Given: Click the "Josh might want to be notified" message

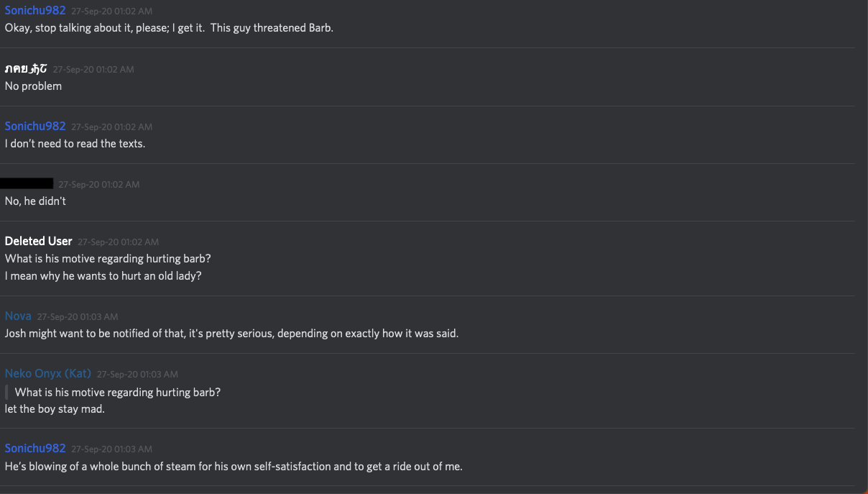Looking at the screenshot, I should (x=231, y=333).
